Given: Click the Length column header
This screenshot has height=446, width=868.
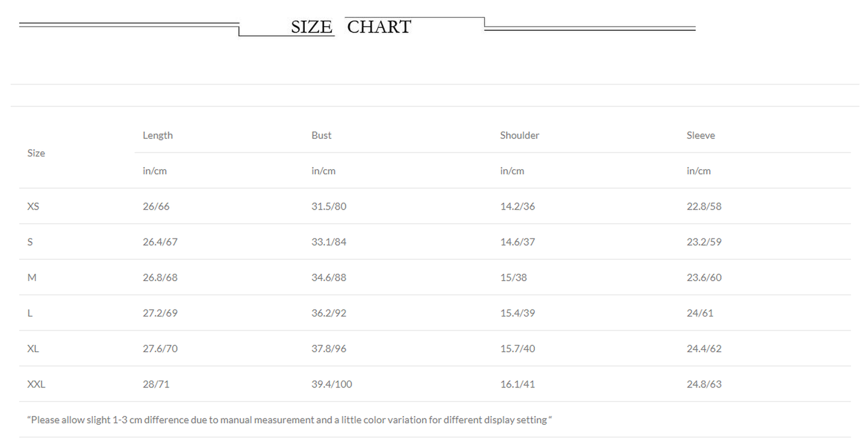Looking at the screenshot, I should (x=157, y=135).
